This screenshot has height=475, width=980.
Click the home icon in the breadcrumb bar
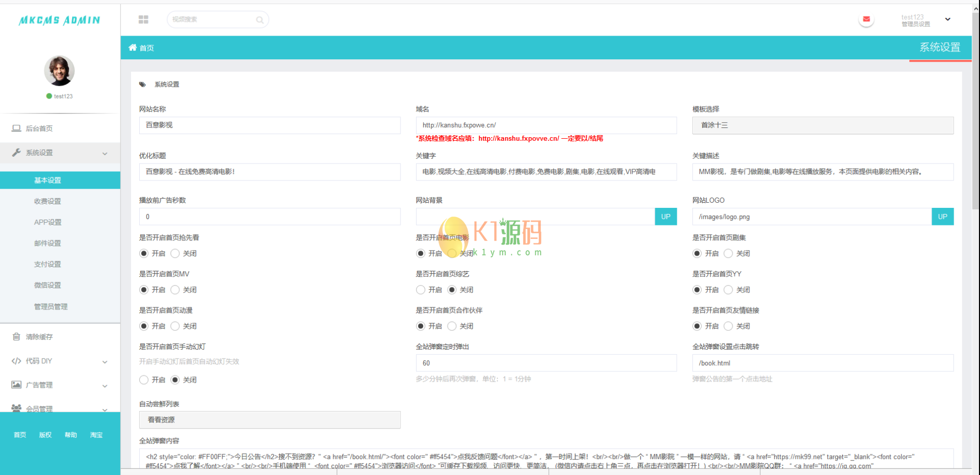(133, 47)
